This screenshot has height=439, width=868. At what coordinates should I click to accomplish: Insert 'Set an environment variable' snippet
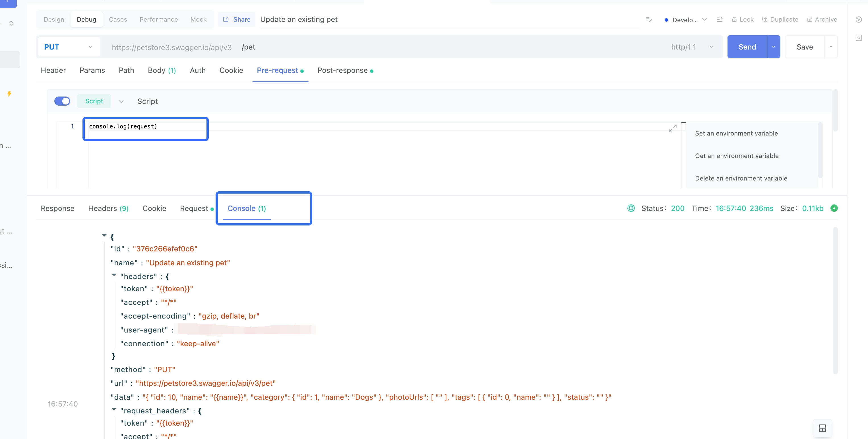[x=736, y=134]
